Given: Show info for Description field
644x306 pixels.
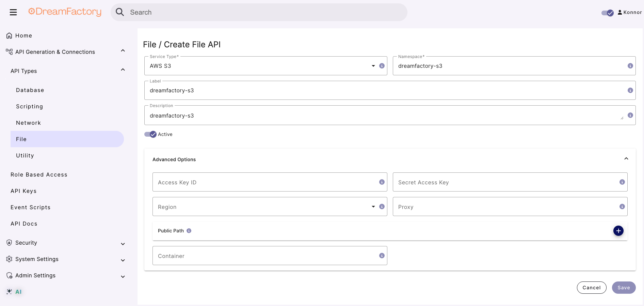Looking at the screenshot, I should [x=630, y=115].
